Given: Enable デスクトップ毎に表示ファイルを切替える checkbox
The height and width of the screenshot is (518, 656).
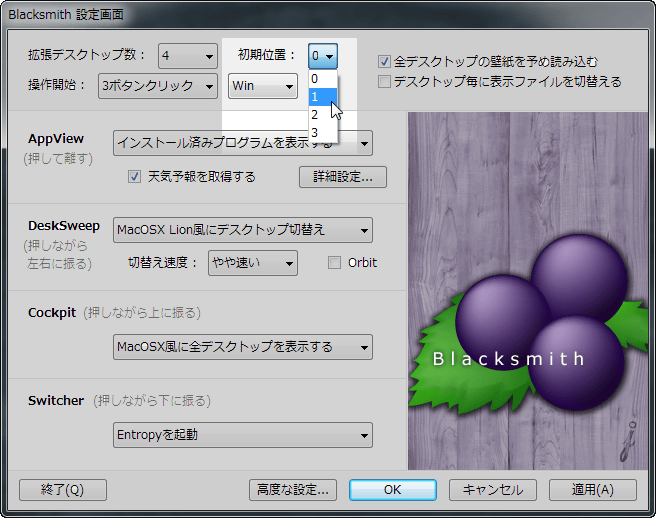Looking at the screenshot, I should pyautogui.click(x=384, y=81).
